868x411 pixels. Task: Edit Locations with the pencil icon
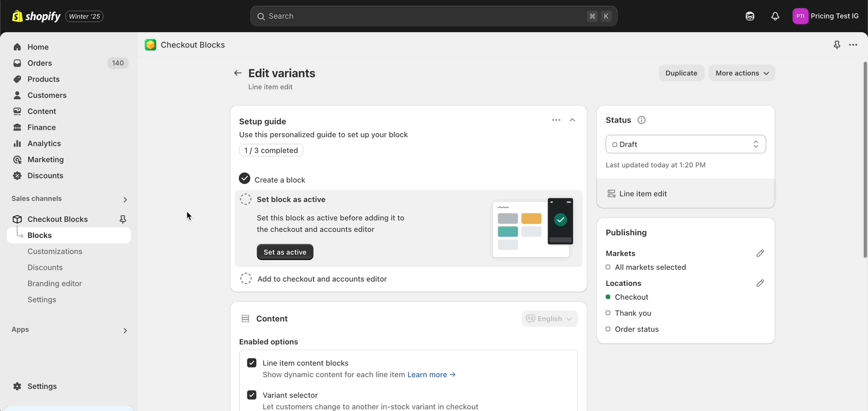[x=760, y=283]
